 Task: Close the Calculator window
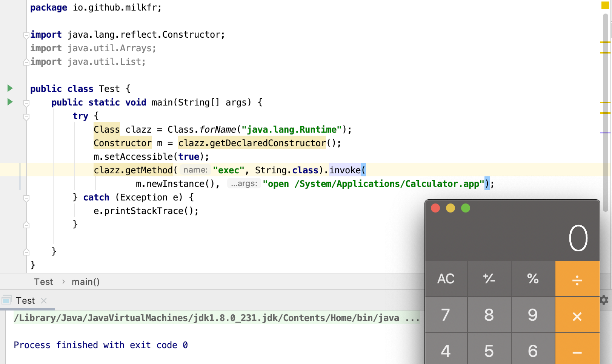(435, 208)
